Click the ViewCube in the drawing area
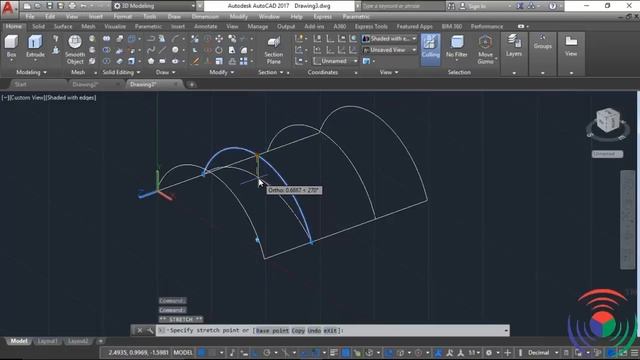The width and height of the screenshot is (640, 360). (608, 121)
